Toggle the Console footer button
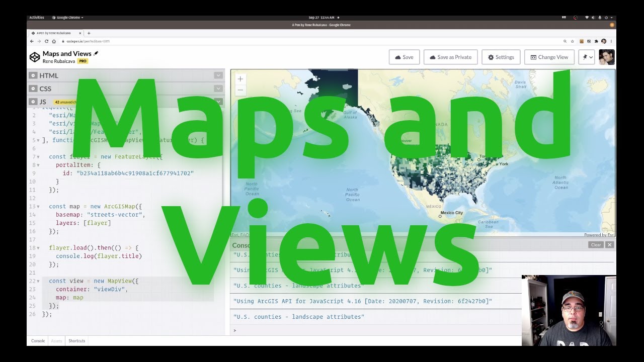Screen dimensions: 644x362 (x=38, y=341)
